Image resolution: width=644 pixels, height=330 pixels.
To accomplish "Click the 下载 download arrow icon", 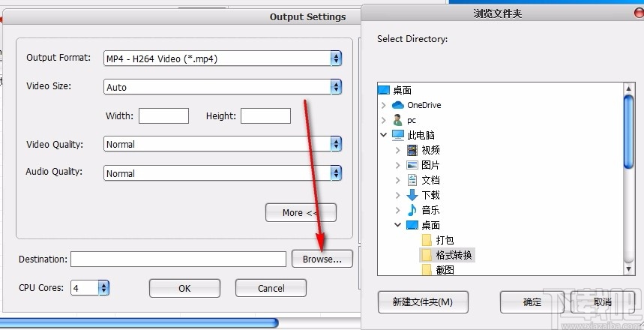I will point(412,195).
